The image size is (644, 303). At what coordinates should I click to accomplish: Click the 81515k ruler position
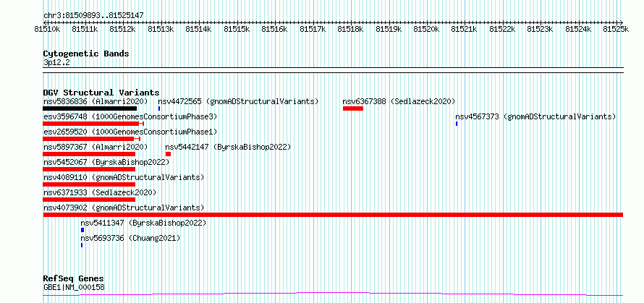coord(237,29)
